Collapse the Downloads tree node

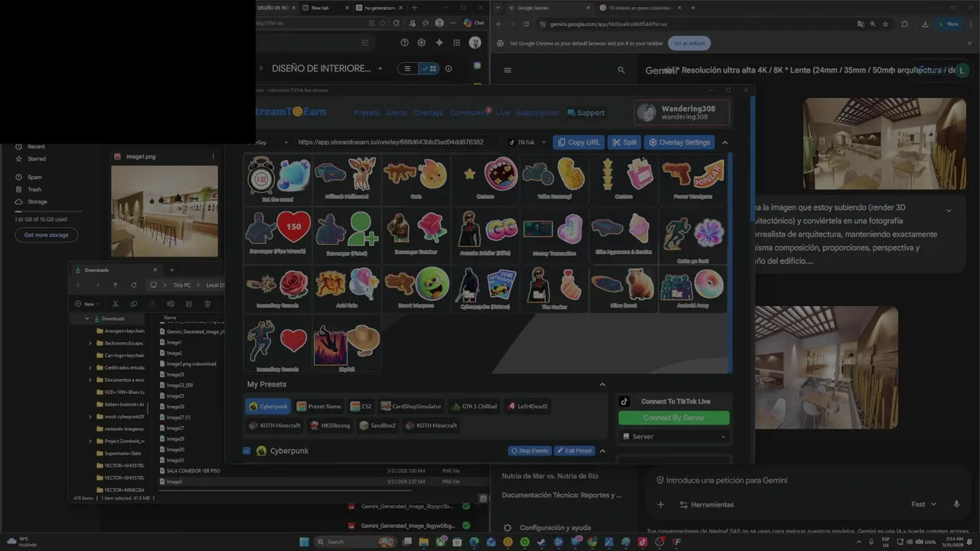point(87,318)
